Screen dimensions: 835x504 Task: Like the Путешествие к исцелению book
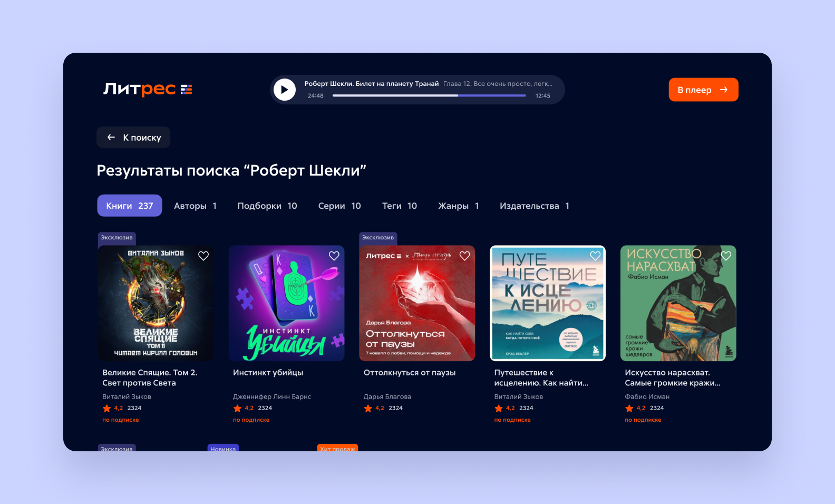pos(595,256)
